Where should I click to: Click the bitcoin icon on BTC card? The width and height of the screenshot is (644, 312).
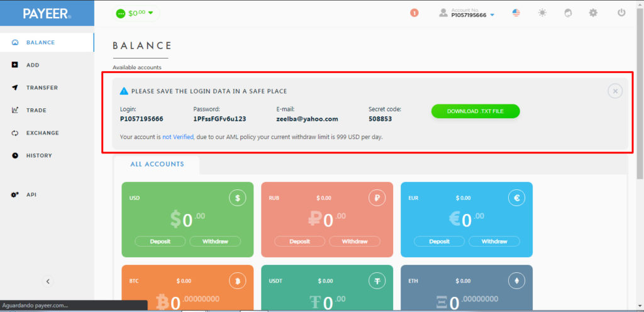click(x=237, y=281)
